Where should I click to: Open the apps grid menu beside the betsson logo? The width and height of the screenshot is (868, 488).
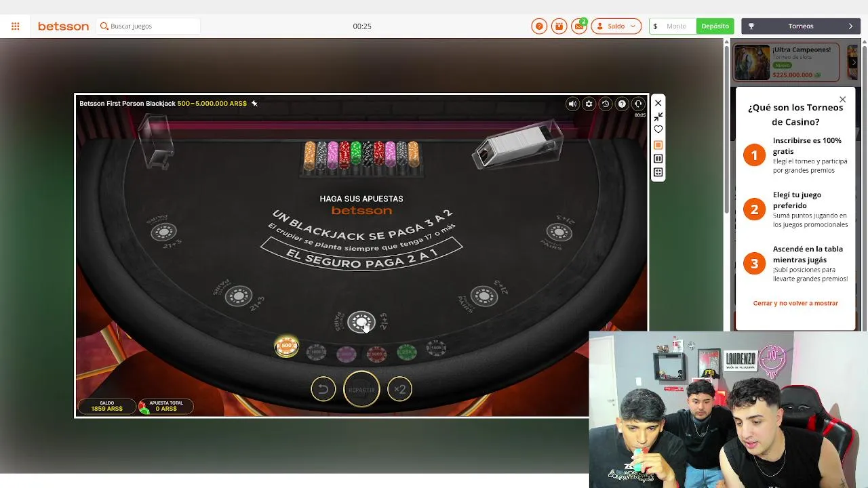click(15, 26)
